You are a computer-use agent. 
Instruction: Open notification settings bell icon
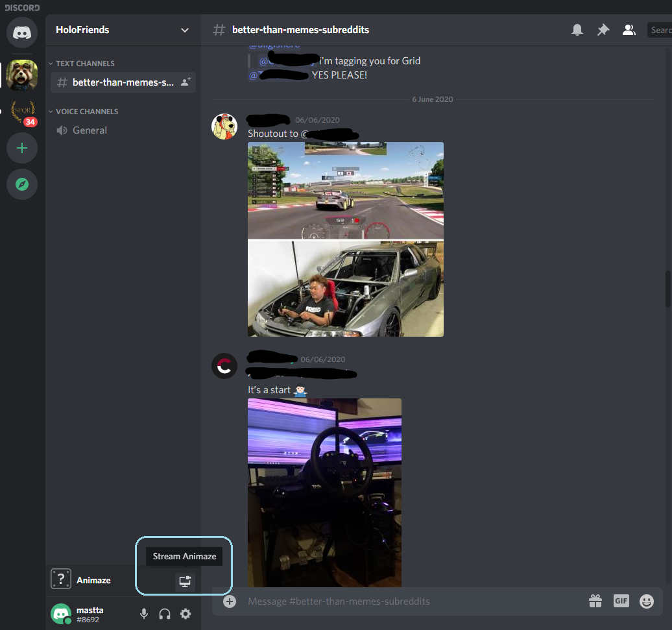(577, 30)
